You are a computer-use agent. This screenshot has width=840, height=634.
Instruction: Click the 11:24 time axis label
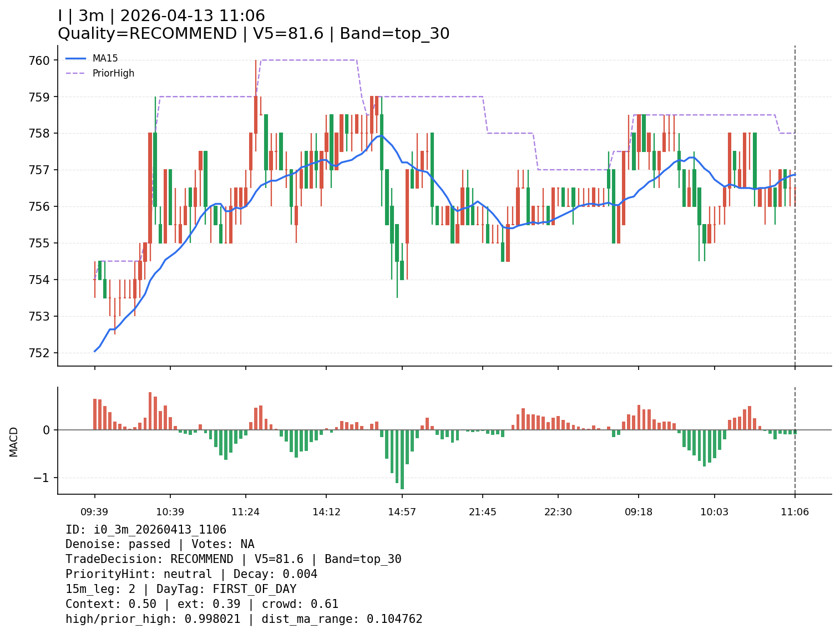click(x=246, y=512)
